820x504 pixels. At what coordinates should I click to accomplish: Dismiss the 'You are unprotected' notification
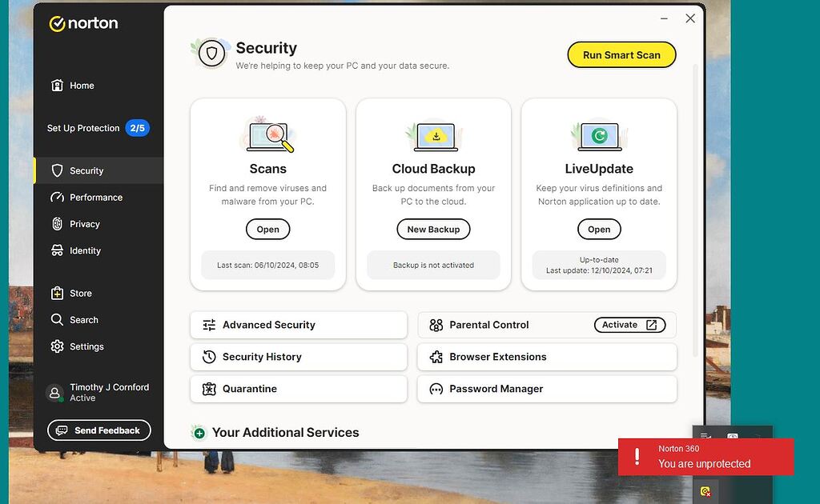point(705,457)
